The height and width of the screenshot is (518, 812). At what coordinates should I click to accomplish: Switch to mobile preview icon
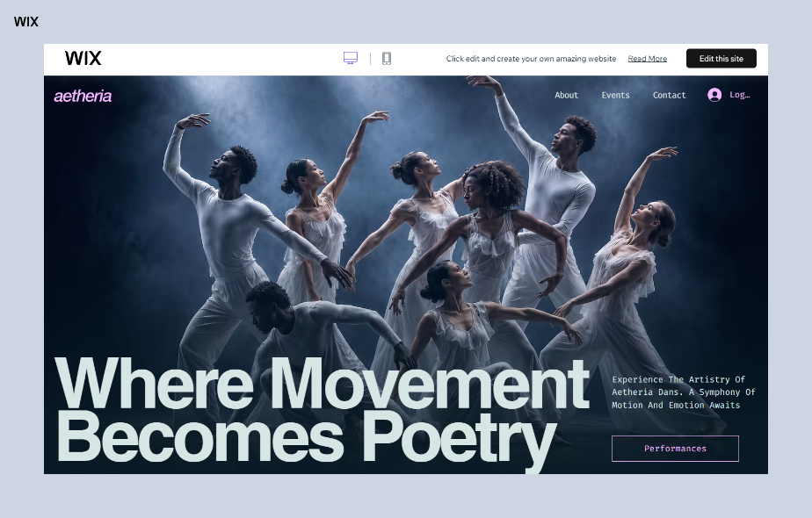pyautogui.click(x=387, y=59)
